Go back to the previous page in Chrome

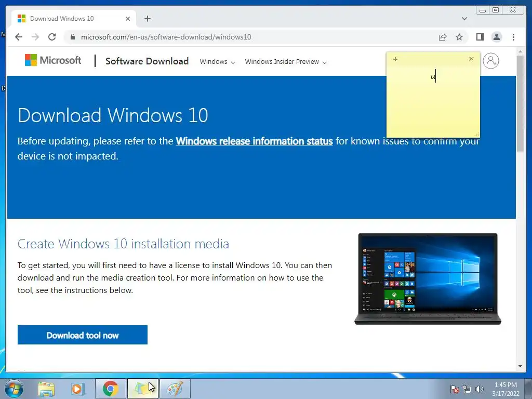tap(19, 37)
